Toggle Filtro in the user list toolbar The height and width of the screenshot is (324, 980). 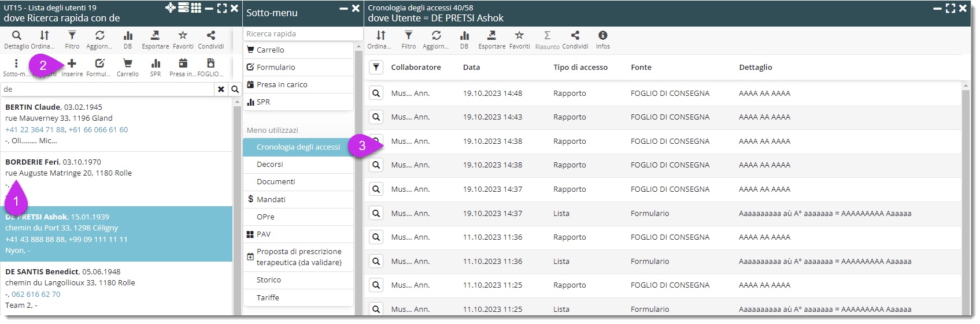72,36
